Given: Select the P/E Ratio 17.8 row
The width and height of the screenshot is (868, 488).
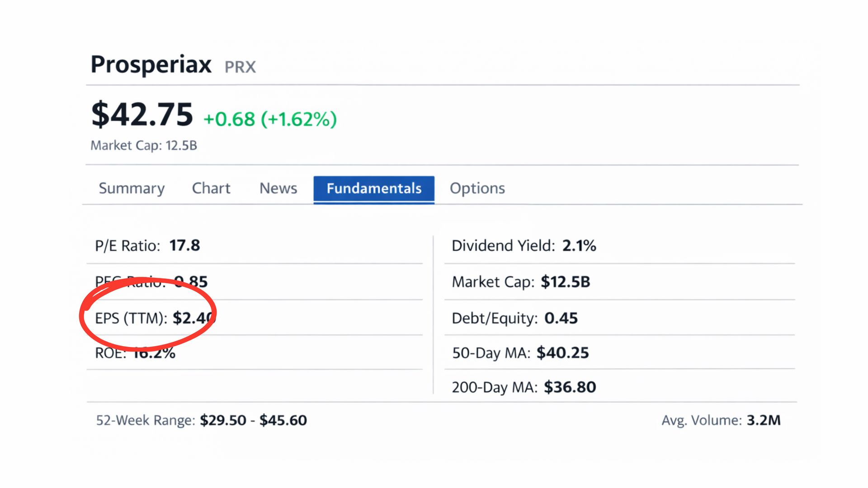Looking at the screenshot, I should [147, 246].
